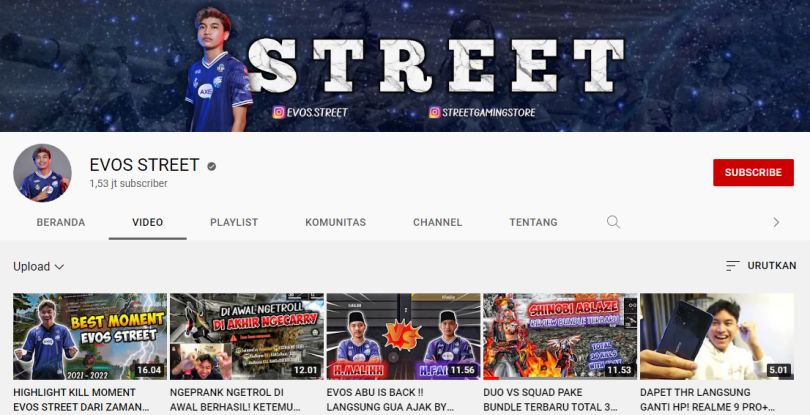Click the channel search magnifier icon
The width and height of the screenshot is (810, 415).
tap(613, 222)
